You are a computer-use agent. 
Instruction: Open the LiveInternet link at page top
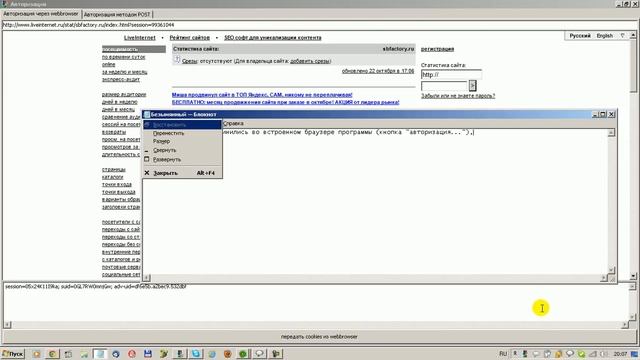tap(140, 38)
